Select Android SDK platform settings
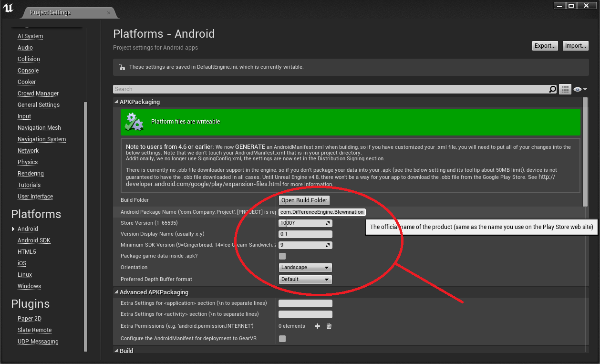This screenshot has width=600, height=364. (x=34, y=240)
